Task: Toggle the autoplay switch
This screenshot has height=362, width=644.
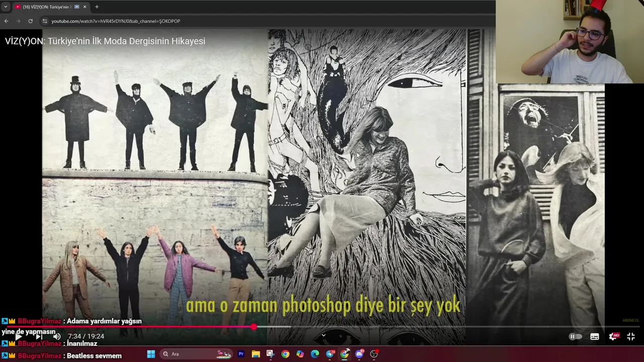Action: point(575,336)
